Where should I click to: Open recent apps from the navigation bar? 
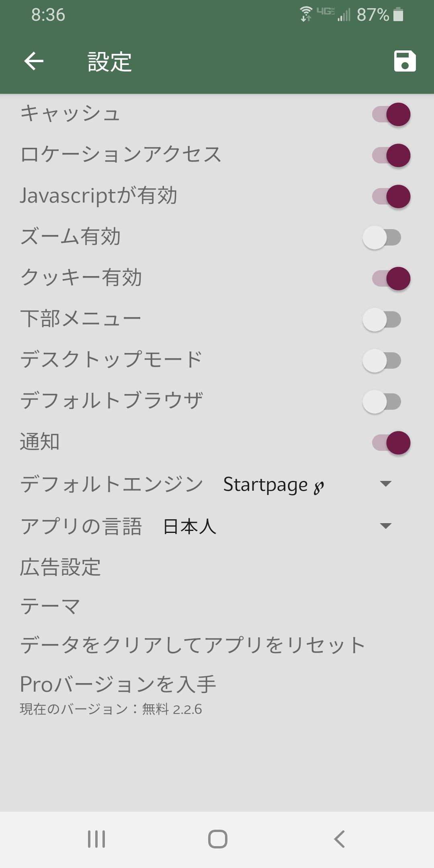pyautogui.click(x=96, y=839)
